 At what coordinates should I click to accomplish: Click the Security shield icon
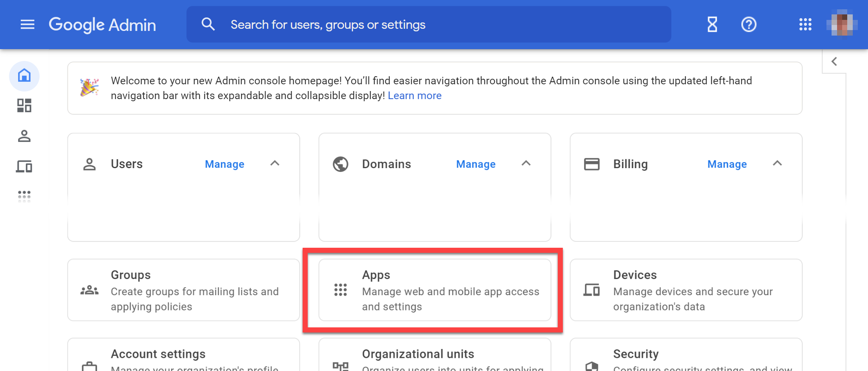coord(592,366)
